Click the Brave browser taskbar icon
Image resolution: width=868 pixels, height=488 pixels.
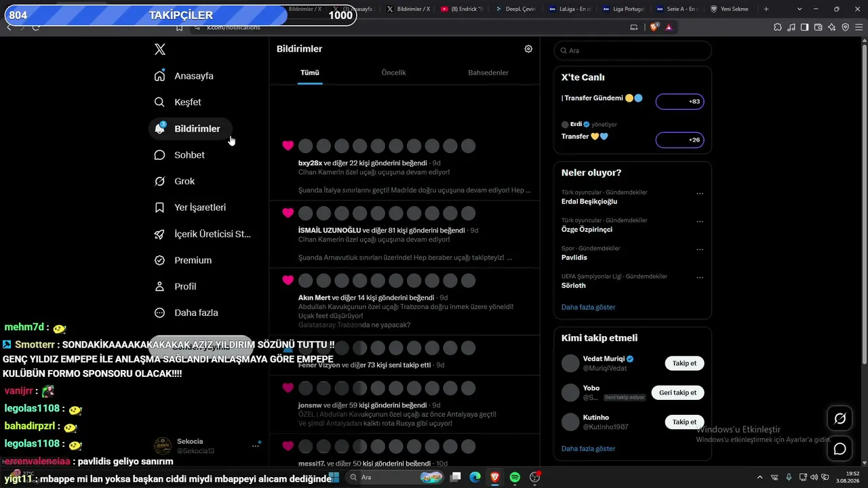coord(495,478)
